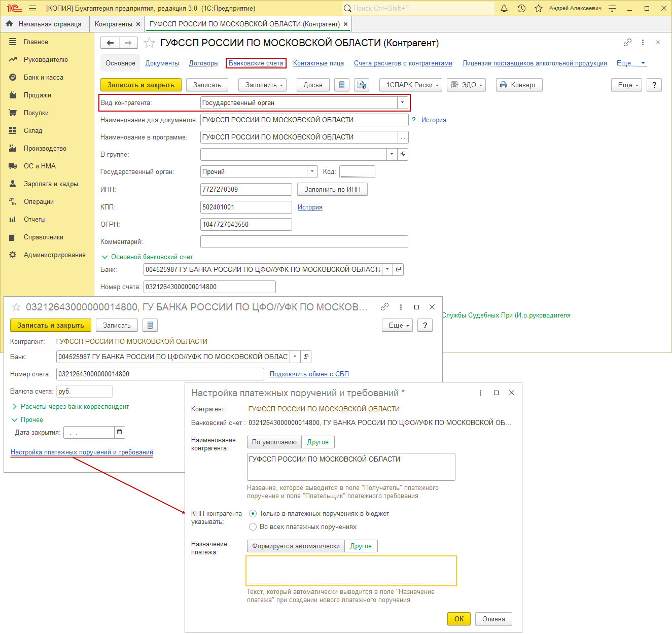Open three-dot menu in payment settings dialog
Screen dimensions: 672x634
[480, 393]
